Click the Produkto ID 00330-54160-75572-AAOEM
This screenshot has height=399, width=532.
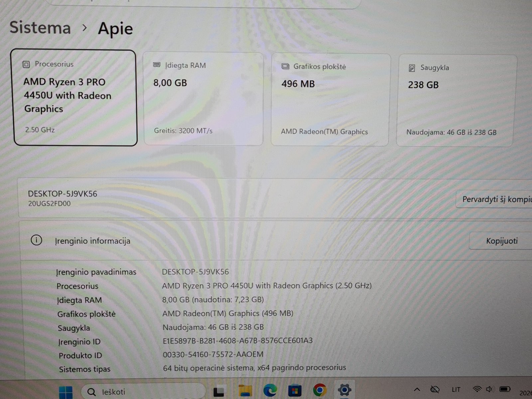pos(213,354)
